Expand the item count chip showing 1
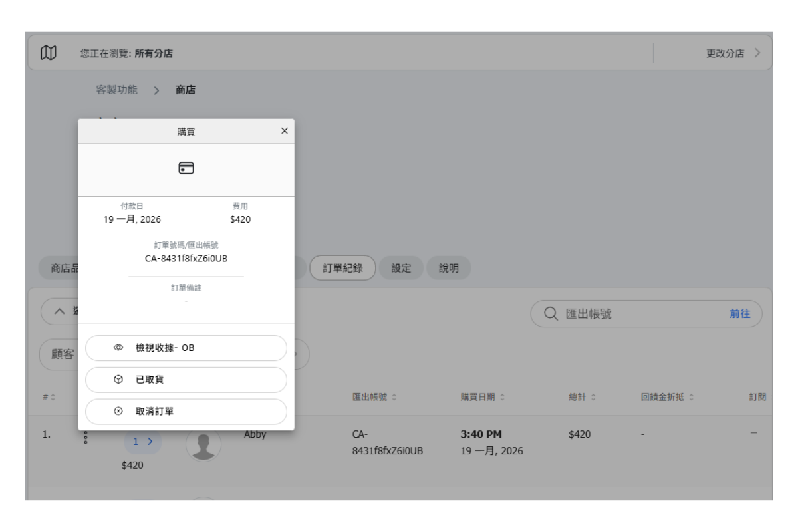The width and height of the screenshot is (798, 532). 142,441
